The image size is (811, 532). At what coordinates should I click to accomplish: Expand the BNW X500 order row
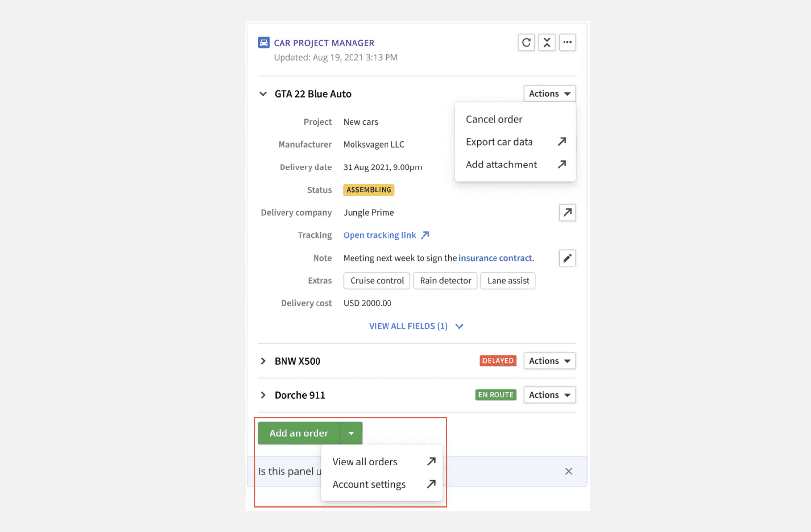pos(263,361)
